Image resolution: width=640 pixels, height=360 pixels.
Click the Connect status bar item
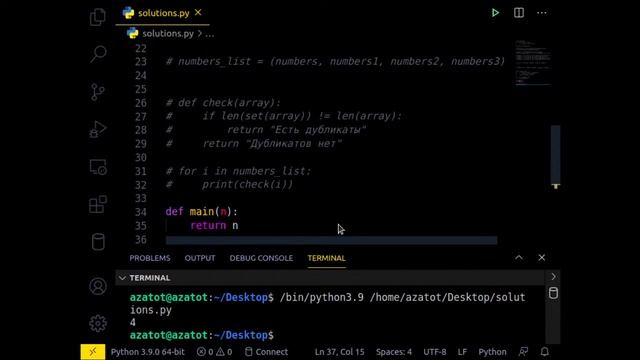[266, 352]
